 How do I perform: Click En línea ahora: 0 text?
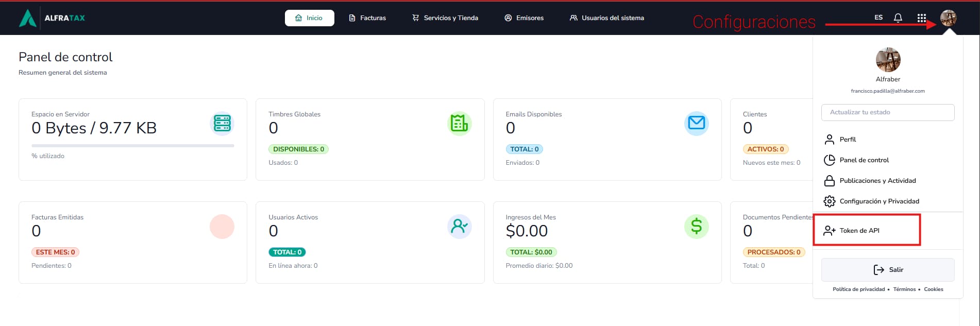293,266
